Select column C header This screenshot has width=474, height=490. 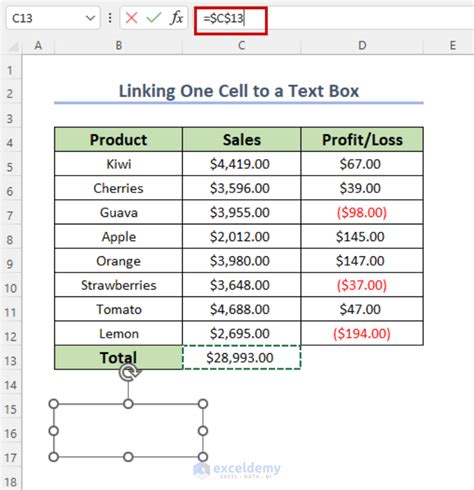point(242,46)
